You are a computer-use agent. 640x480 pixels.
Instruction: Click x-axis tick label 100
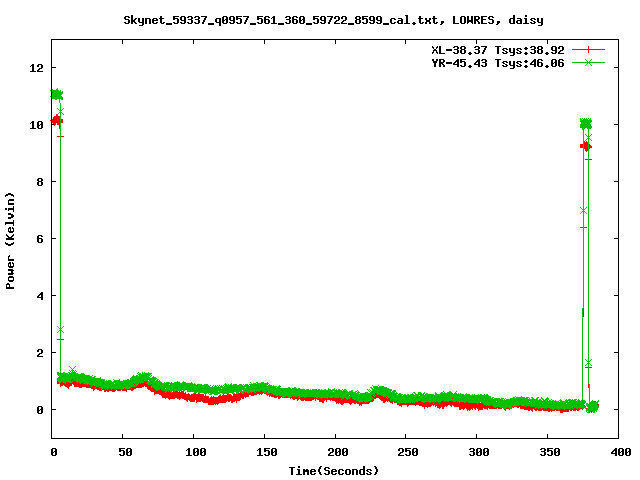tap(196, 452)
